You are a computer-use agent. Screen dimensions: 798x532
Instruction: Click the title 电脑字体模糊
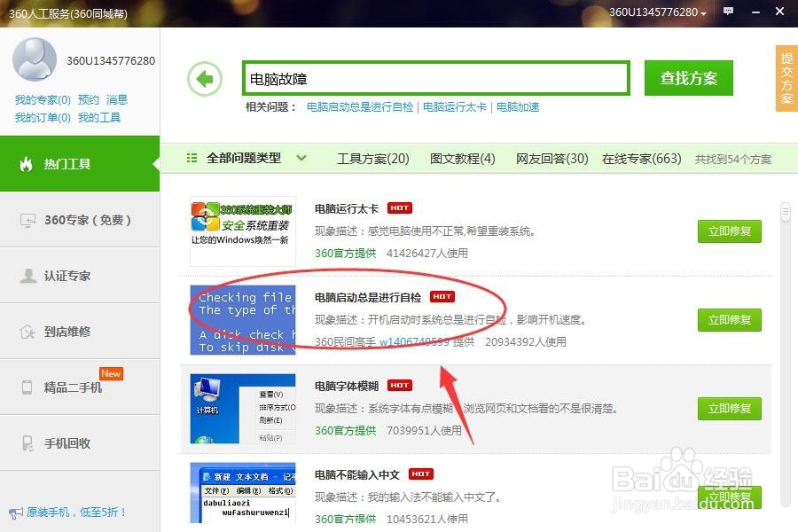(347, 386)
